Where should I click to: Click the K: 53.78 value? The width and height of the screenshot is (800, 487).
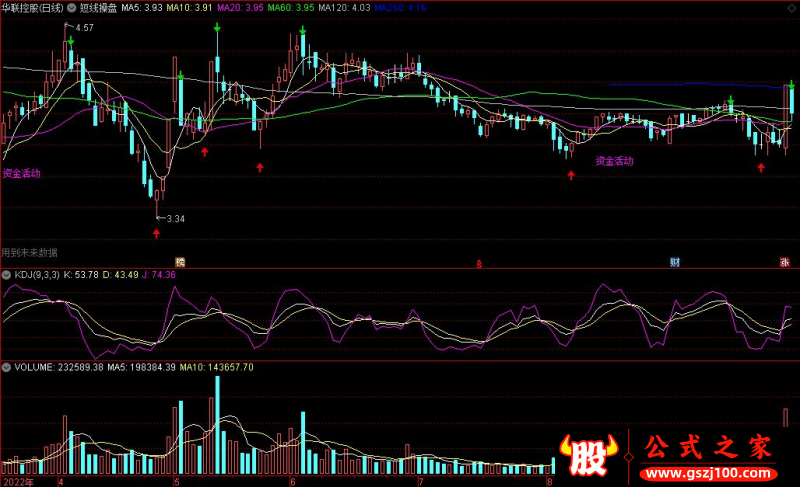click(x=81, y=275)
